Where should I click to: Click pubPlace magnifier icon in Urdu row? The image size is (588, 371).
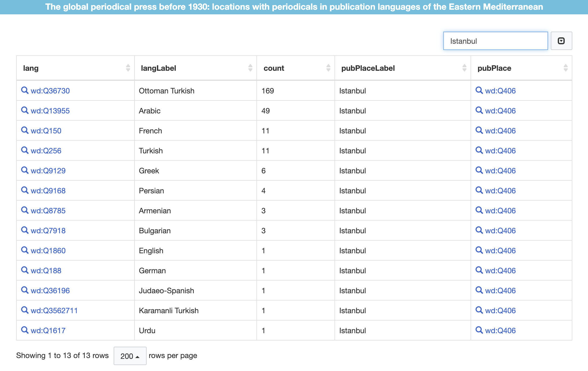[479, 330]
